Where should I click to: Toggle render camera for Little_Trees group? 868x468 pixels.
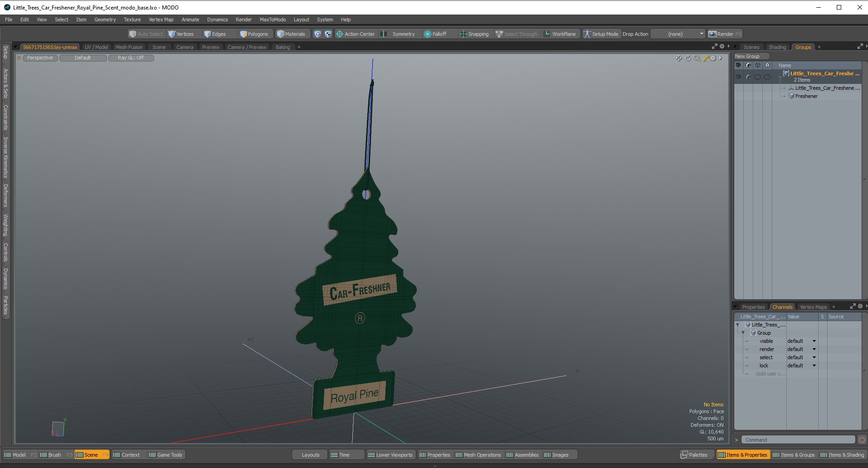[x=748, y=77]
